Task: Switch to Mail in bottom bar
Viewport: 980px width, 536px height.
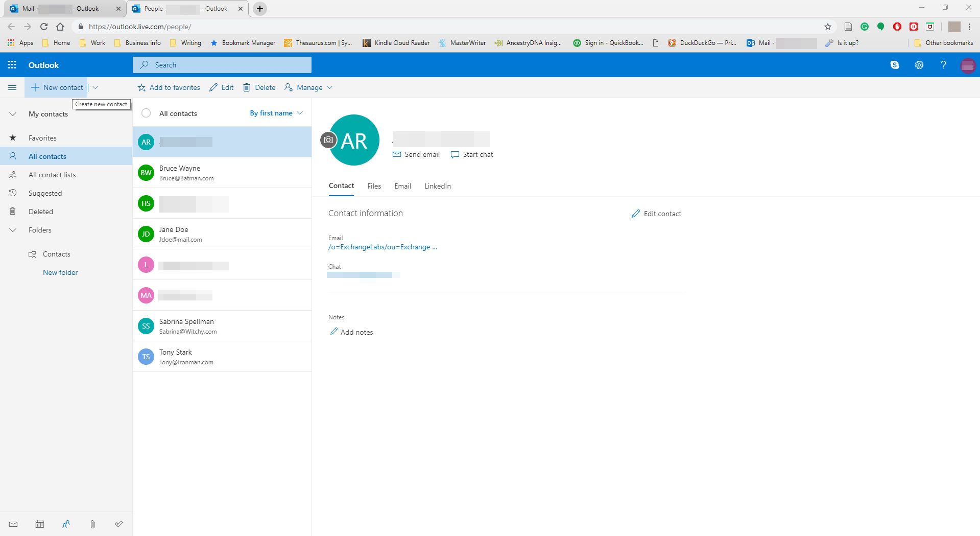Action: coord(13,524)
